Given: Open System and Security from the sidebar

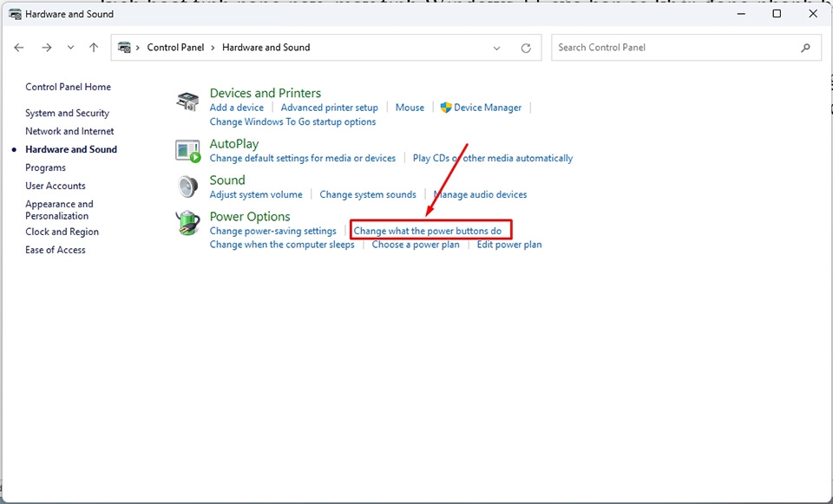Looking at the screenshot, I should coord(68,113).
